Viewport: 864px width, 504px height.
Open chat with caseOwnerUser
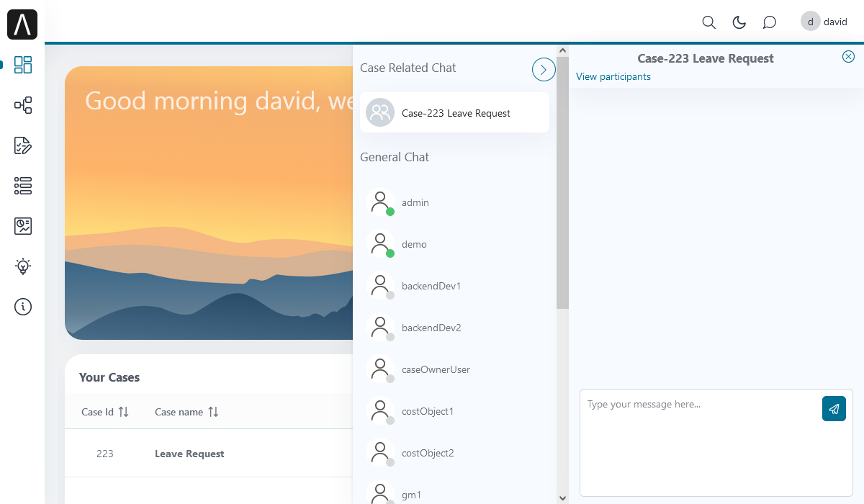[x=454, y=369]
